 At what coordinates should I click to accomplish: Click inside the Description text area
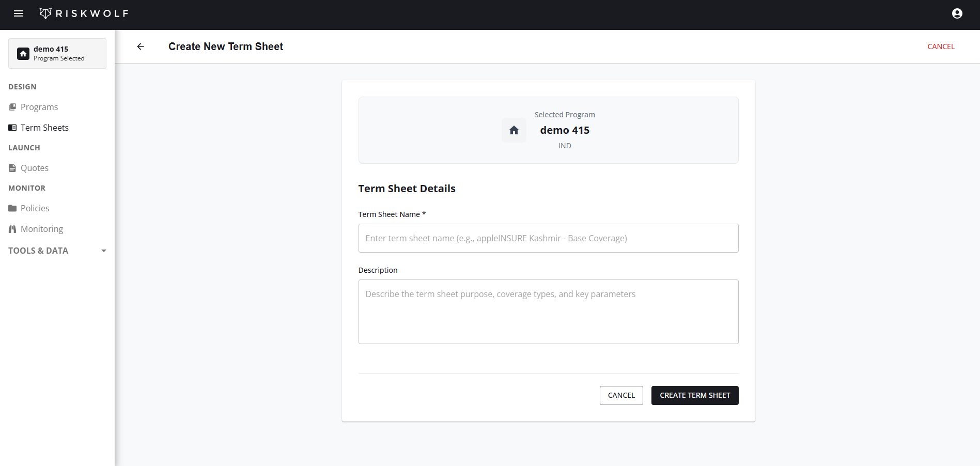[548, 312]
